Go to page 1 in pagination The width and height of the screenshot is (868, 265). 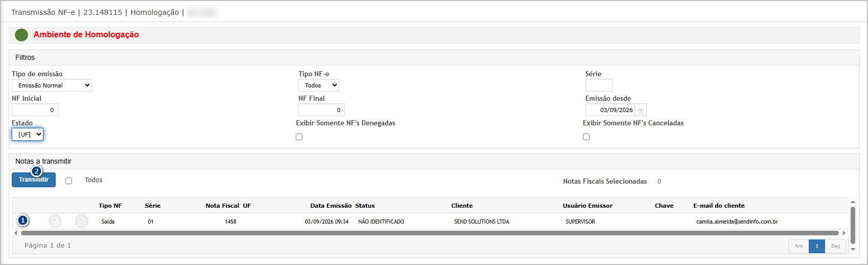(817, 246)
